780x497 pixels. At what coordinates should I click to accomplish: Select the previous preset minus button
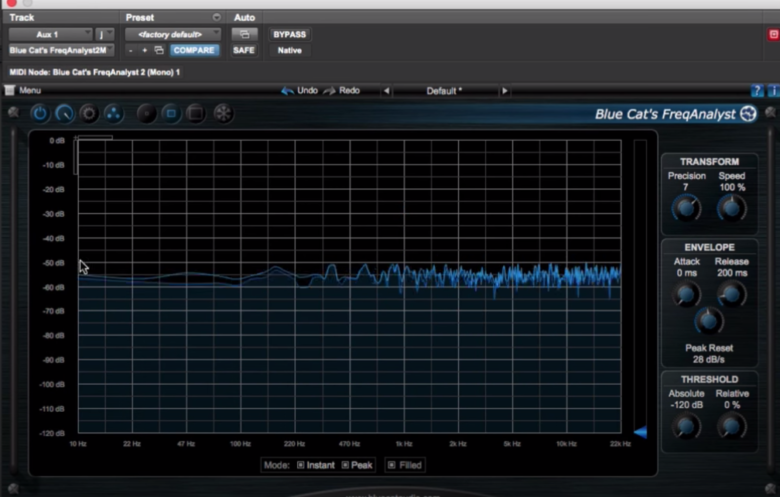(130, 50)
